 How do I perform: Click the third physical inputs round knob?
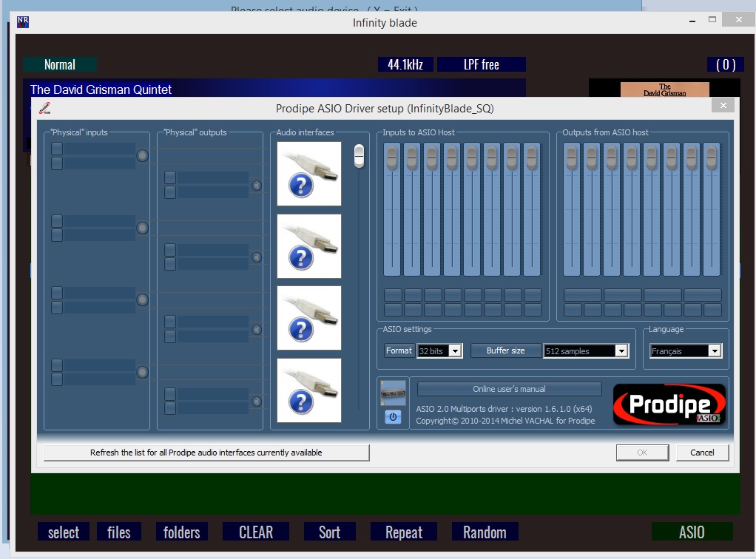click(x=142, y=299)
